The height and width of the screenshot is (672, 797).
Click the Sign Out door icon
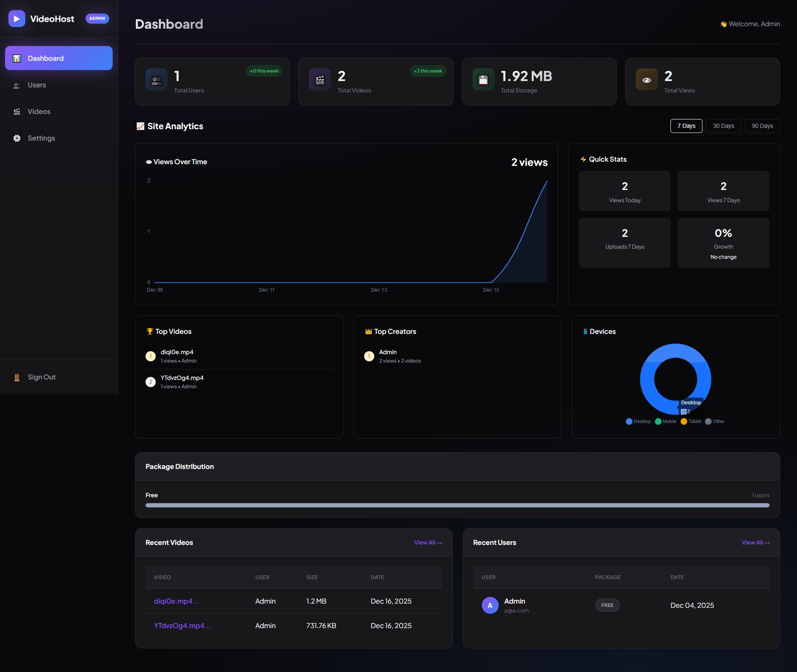(17, 377)
